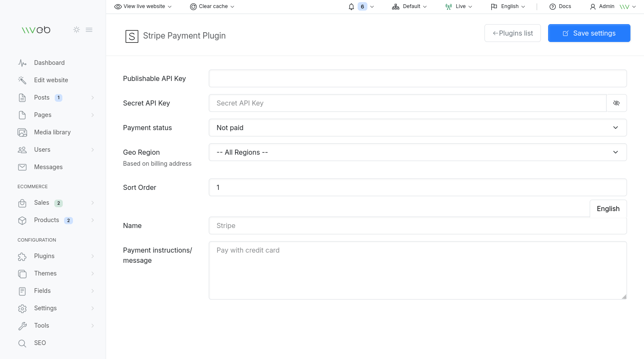Focus the Name field with Stripe placeholder
The width and height of the screenshot is (644, 359).
pos(417,225)
